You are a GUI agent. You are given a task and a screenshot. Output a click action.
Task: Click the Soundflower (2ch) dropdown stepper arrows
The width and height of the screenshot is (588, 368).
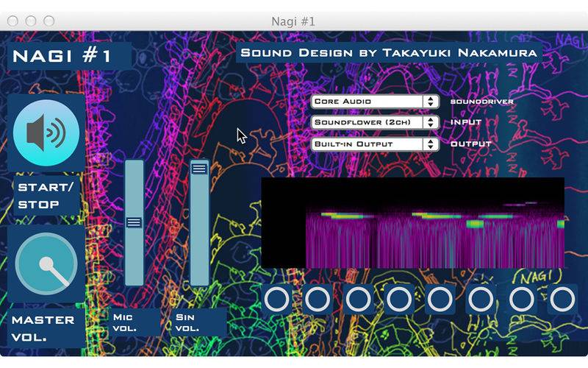[x=431, y=122]
